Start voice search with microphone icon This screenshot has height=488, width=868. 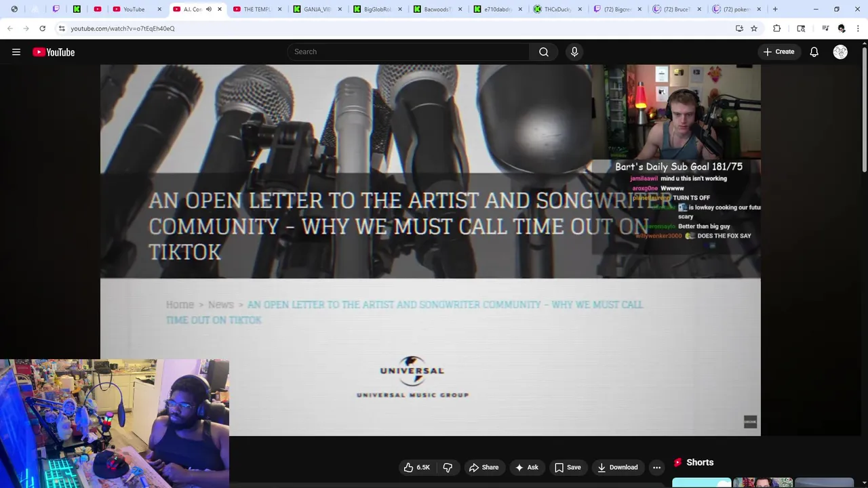coord(574,52)
